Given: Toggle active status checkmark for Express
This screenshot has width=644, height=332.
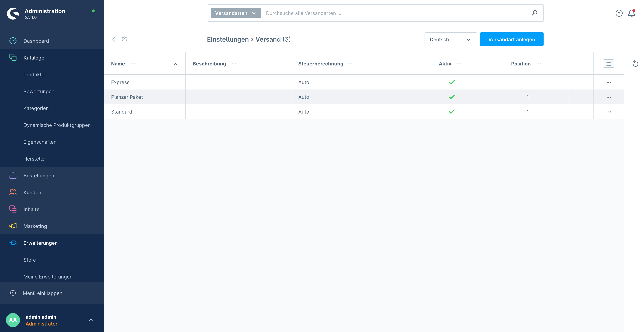Looking at the screenshot, I should point(452,82).
